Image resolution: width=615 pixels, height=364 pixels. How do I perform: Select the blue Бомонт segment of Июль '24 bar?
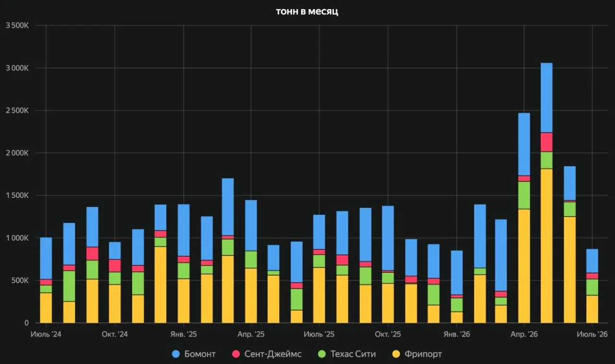click(x=46, y=258)
